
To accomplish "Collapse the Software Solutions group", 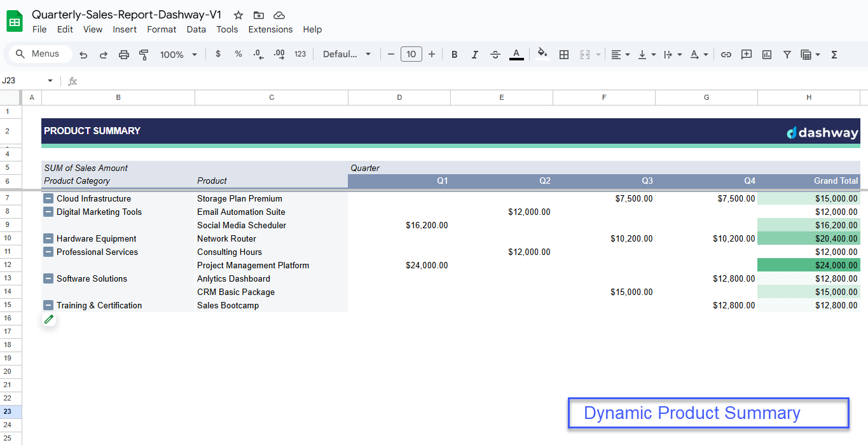I will pos(48,279).
